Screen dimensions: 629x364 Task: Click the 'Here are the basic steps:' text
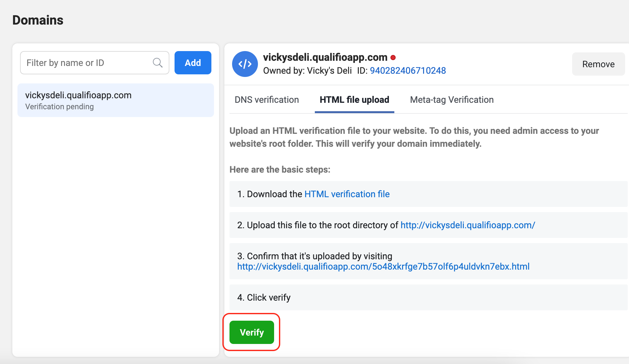(280, 169)
